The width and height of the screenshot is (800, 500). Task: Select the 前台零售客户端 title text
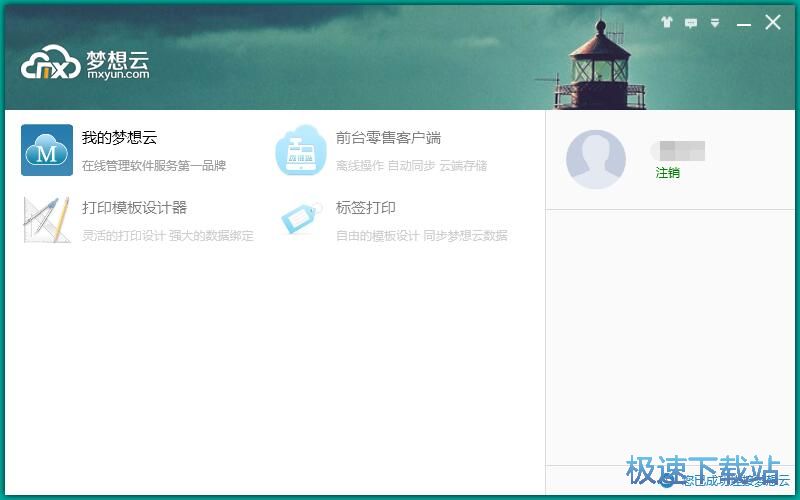point(388,138)
